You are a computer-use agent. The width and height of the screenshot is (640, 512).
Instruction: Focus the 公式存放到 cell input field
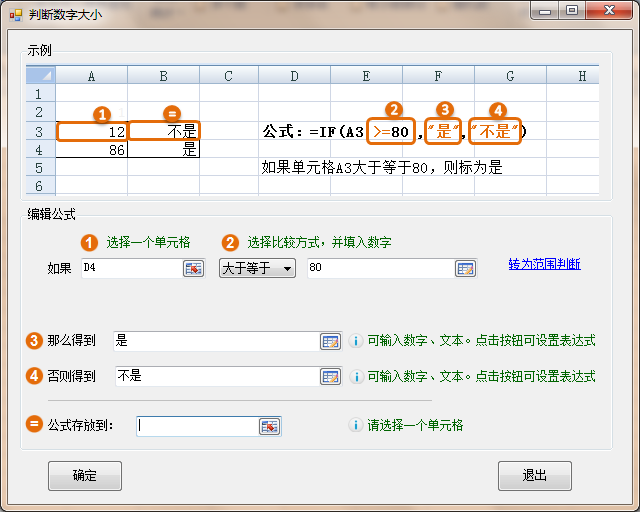pos(197,426)
